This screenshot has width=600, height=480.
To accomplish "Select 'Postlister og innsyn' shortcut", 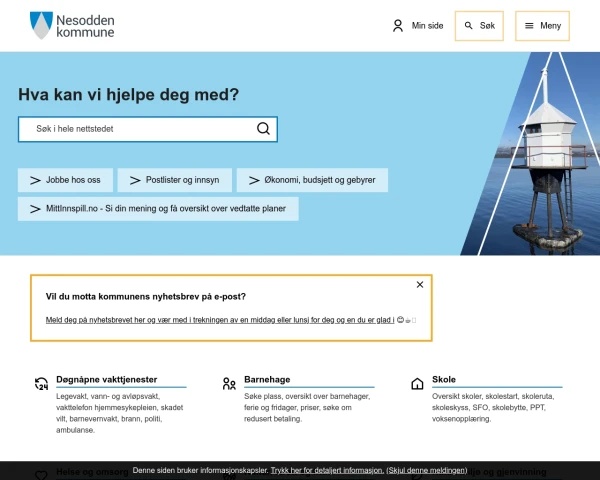I will pos(174,180).
